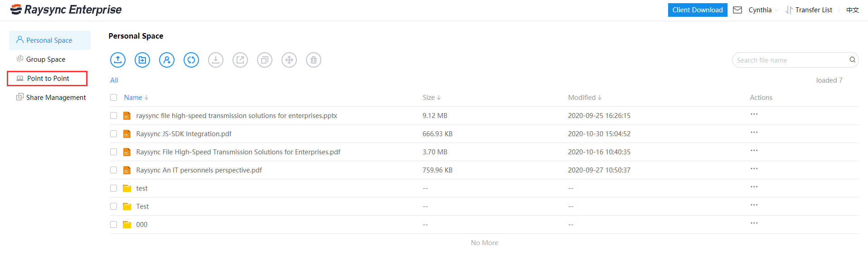
Task: Click the move arrows icon
Action: [289, 60]
